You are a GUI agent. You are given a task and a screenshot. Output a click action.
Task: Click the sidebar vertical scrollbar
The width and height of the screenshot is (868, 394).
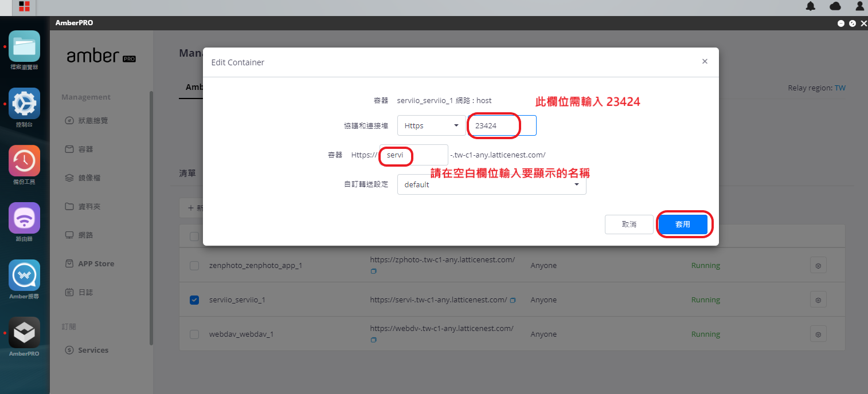(x=151, y=218)
